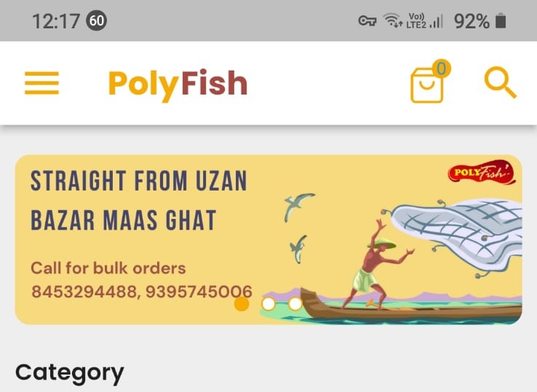Call bulk order number 8453294488
Viewport: 537px width, 392px height.
[x=84, y=292]
